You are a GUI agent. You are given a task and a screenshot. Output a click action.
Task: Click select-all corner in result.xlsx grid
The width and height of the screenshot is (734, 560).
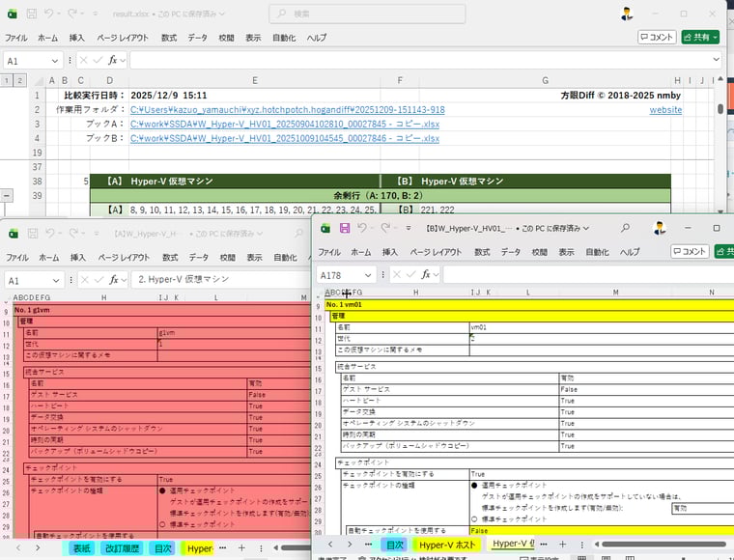pyautogui.click(x=39, y=81)
